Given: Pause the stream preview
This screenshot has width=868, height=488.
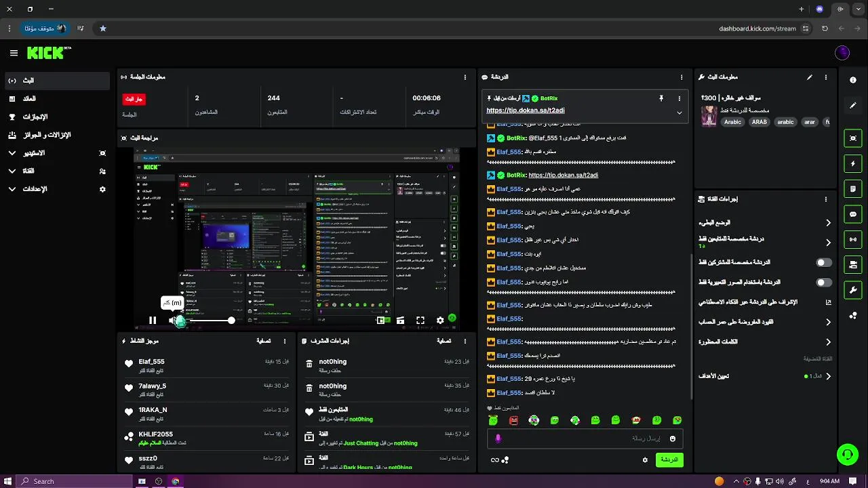Looking at the screenshot, I should tap(153, 321).
